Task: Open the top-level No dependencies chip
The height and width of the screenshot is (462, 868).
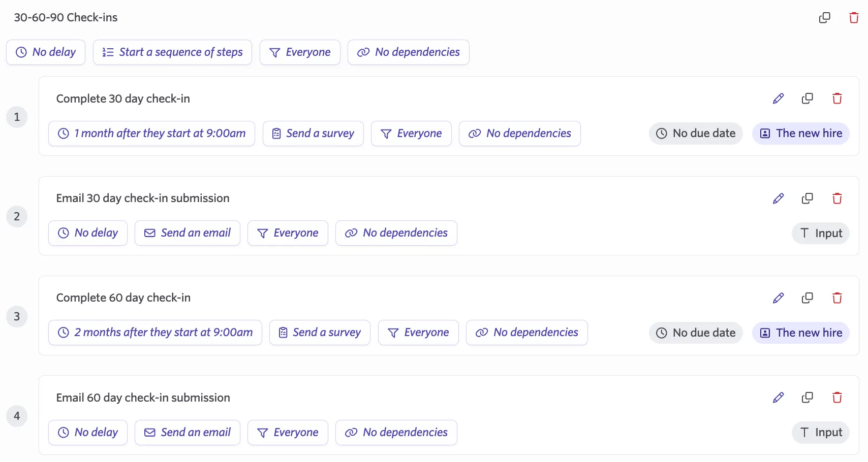Action: coord(409,52)
